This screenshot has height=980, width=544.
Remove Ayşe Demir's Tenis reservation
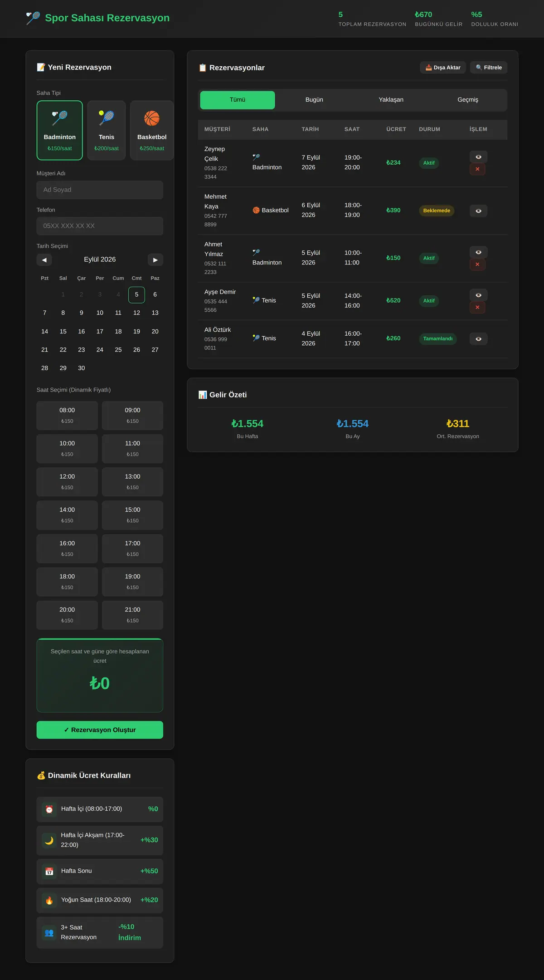[477, 308]
